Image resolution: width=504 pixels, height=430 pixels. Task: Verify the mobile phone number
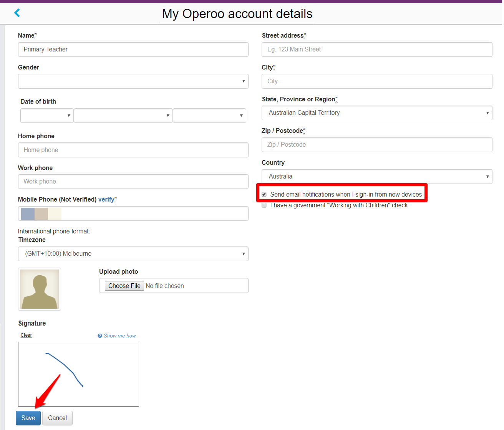(x=106, y=200)
